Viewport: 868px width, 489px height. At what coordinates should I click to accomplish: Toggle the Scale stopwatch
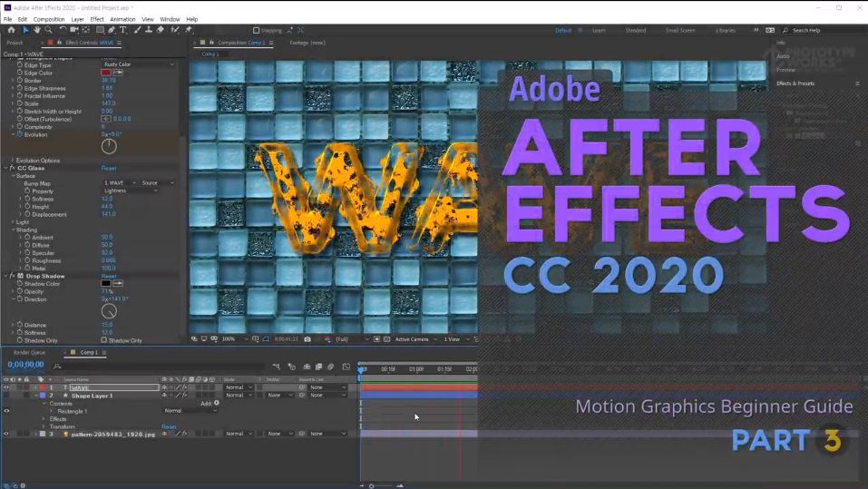20,103
